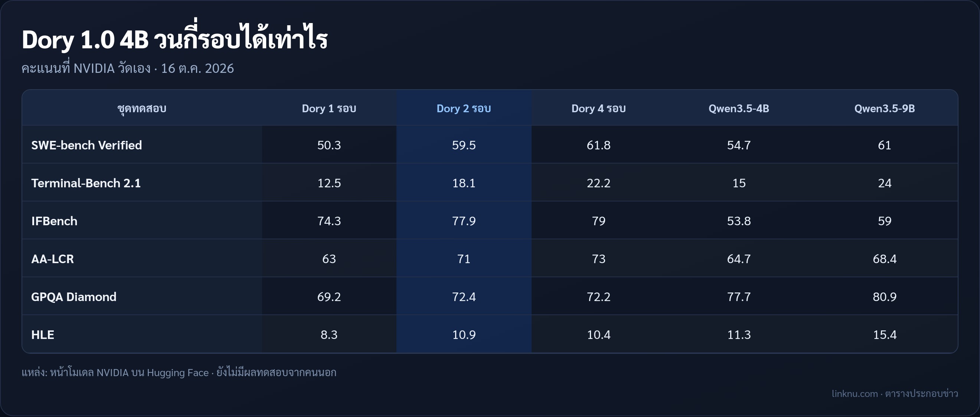980x417 pixels.
Task: Click the Hugging Face source footnote
Action: tap(179, 372)
